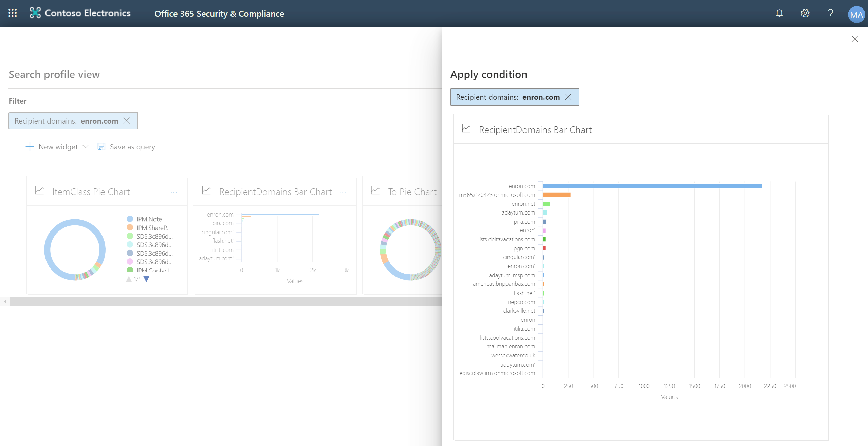Click the Contoso Electronics name

(88, 13)
